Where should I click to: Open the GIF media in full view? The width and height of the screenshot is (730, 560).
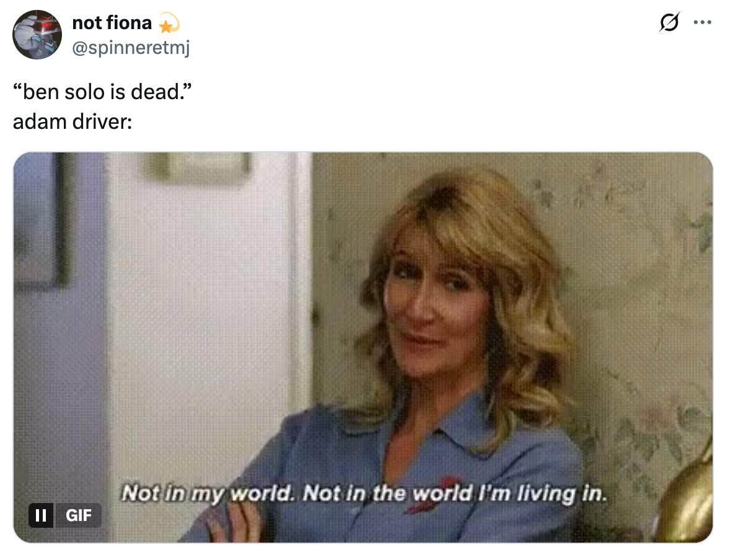(x=363, y=348)
